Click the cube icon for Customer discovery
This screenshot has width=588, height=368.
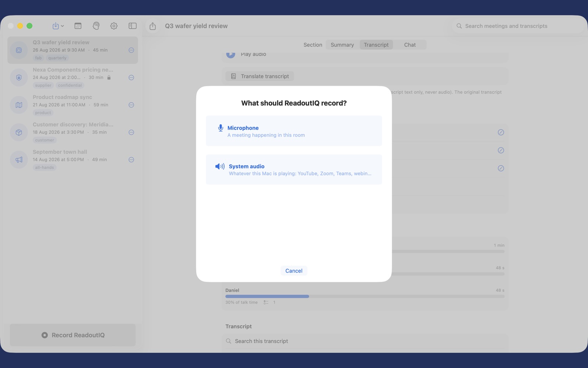19,132
